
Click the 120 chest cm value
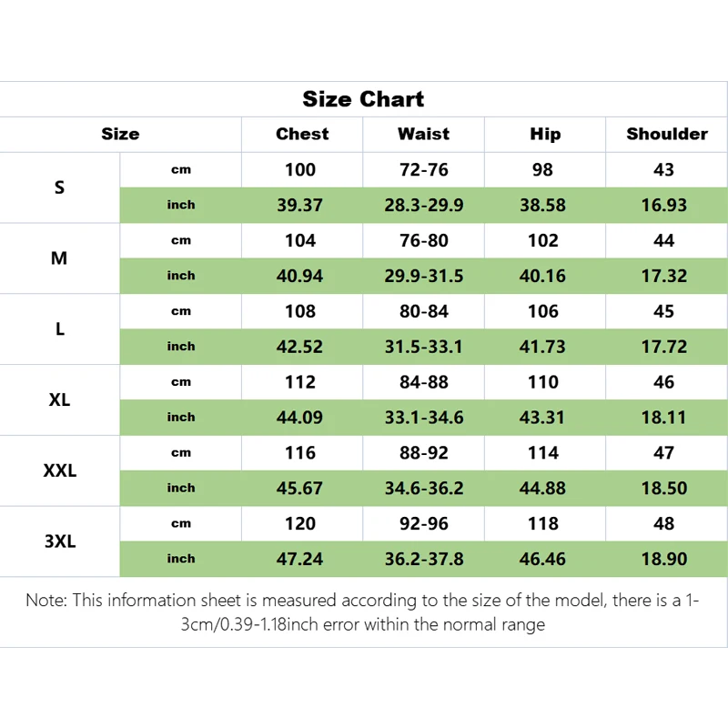click(300, 523)
